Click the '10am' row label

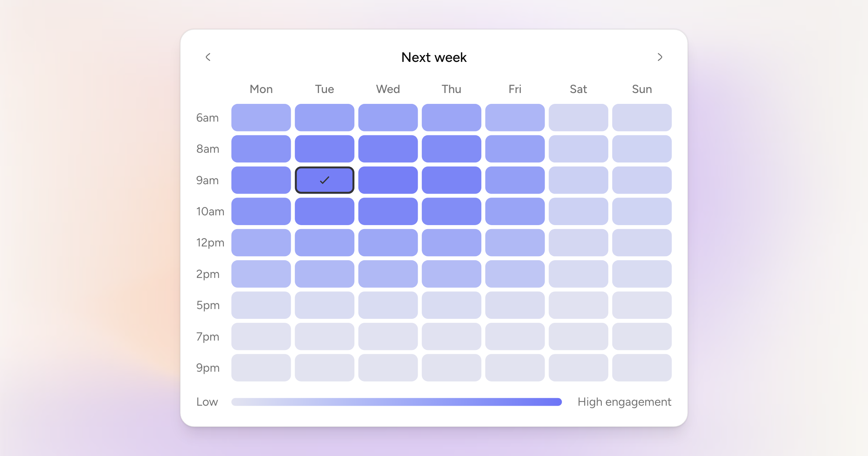[x=210, y=211]
